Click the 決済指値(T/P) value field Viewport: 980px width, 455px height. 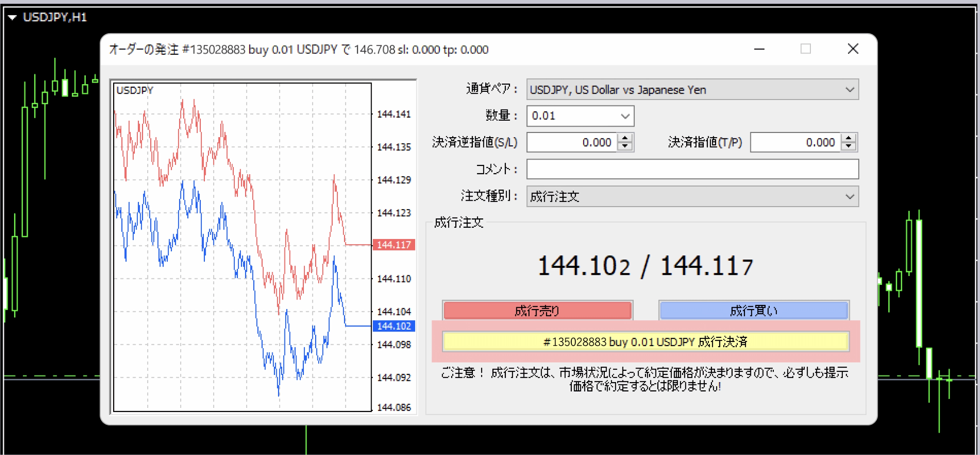coord(795,142)
